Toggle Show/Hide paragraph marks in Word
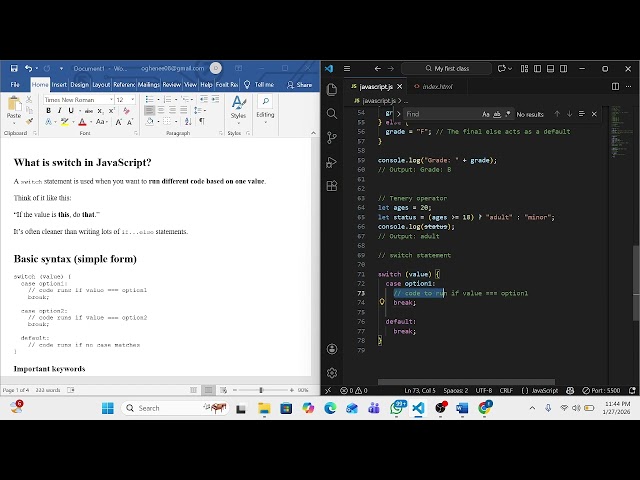 pos(202,121)
